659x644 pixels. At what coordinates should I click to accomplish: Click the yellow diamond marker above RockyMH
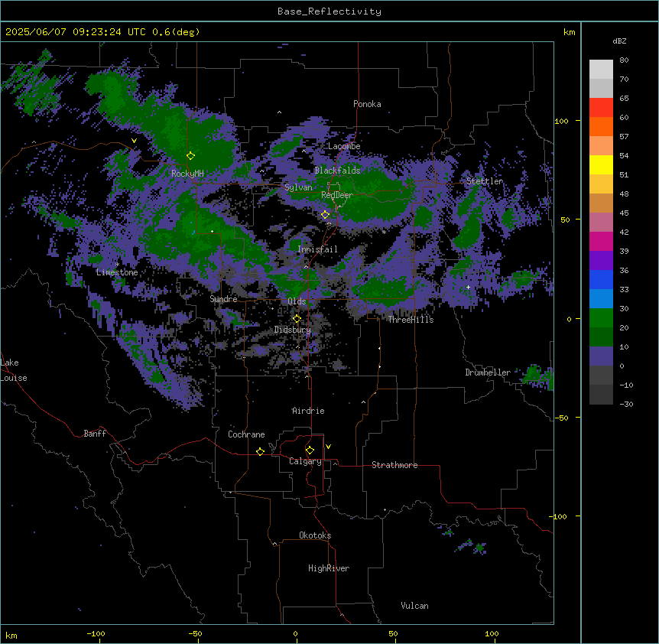pos(191,156)
